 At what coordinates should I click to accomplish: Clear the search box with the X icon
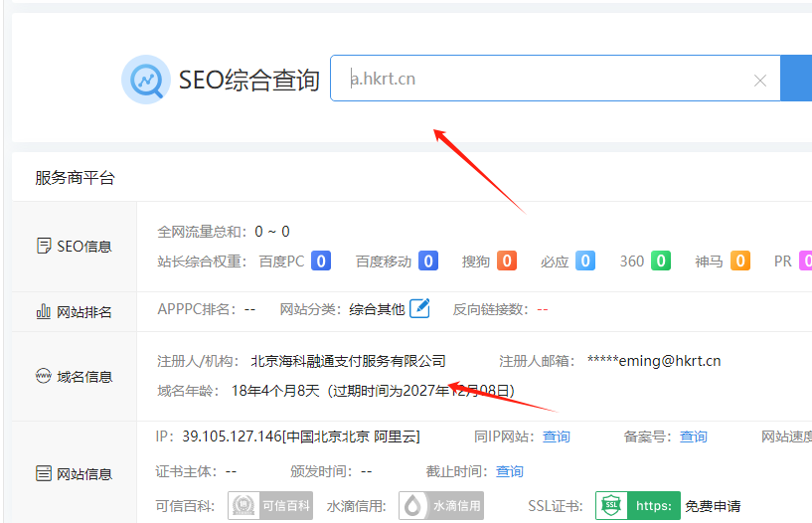tap(759, 81)
